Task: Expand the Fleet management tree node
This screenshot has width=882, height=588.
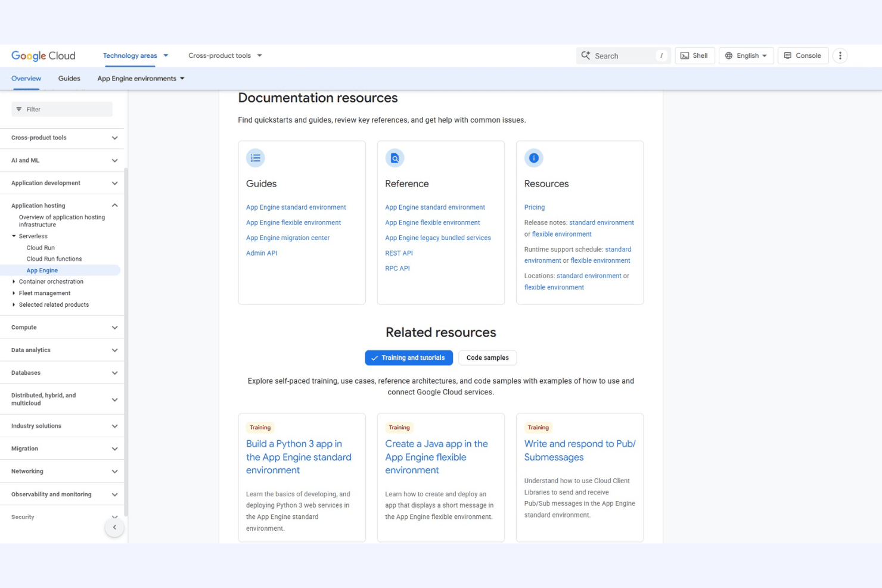Action: click(x=14, y=293)
